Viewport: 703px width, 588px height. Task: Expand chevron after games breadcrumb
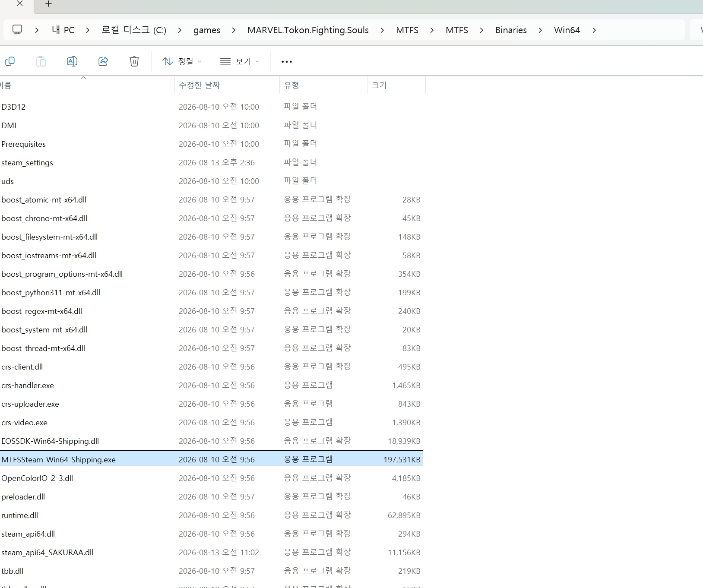234,30
